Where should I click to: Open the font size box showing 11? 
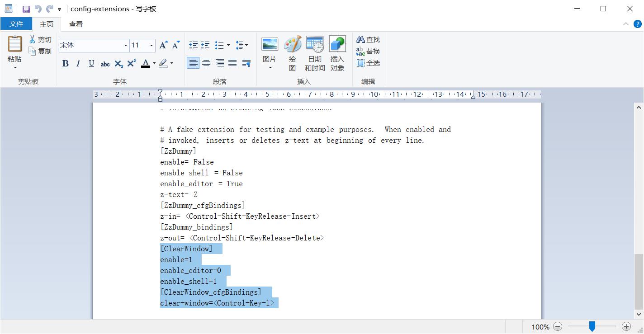pyautogui.click(x=142, y=45)
